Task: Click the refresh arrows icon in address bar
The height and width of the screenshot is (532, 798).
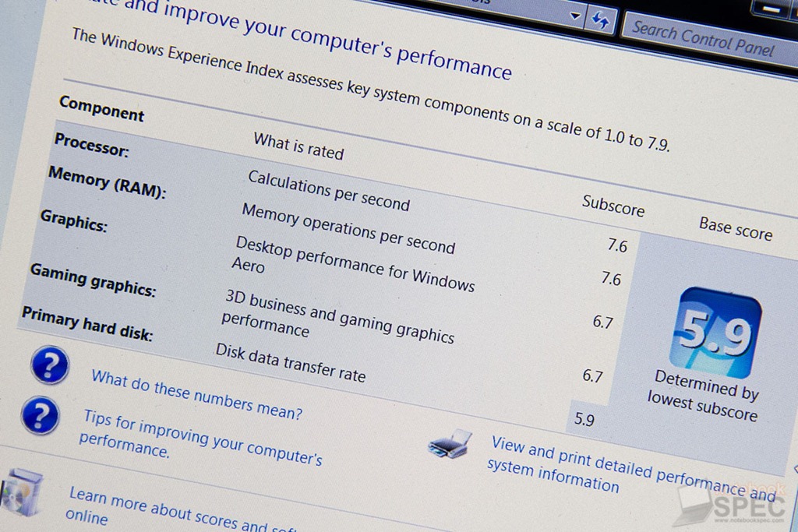Action: pos(601,20)
